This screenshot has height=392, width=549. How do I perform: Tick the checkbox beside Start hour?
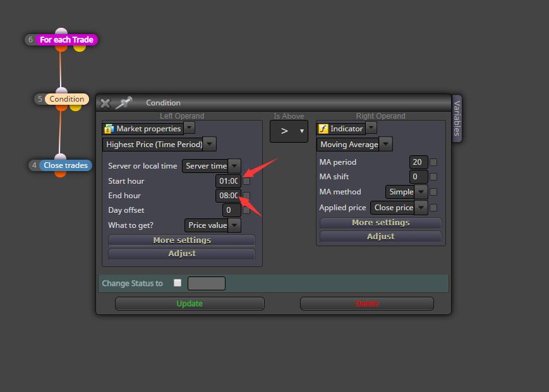tap(246, 181)
